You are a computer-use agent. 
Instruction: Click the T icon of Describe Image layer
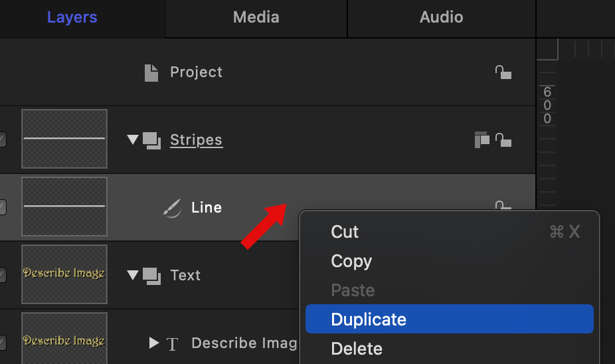pyautogui.click(x=173, y=343)
